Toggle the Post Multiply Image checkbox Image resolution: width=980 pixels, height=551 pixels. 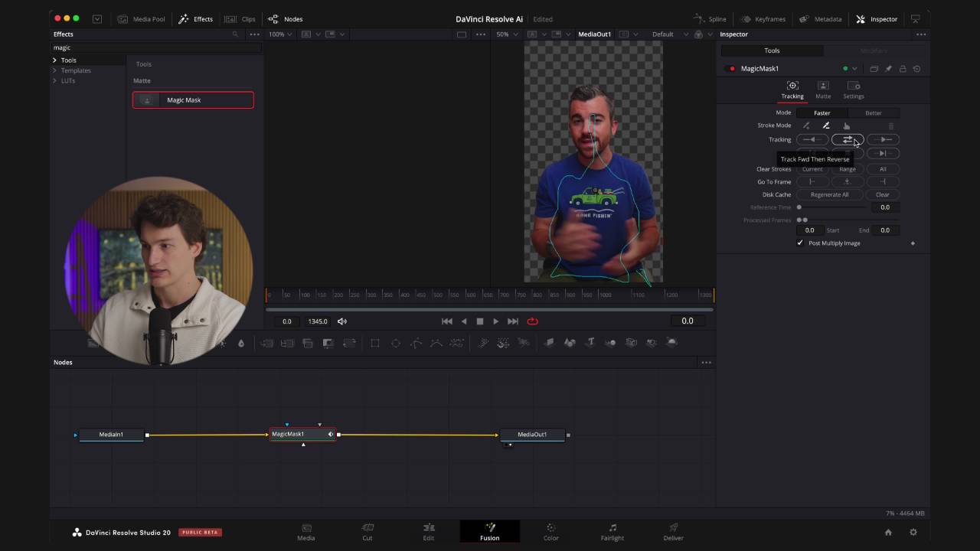click(x=800, y=243)
